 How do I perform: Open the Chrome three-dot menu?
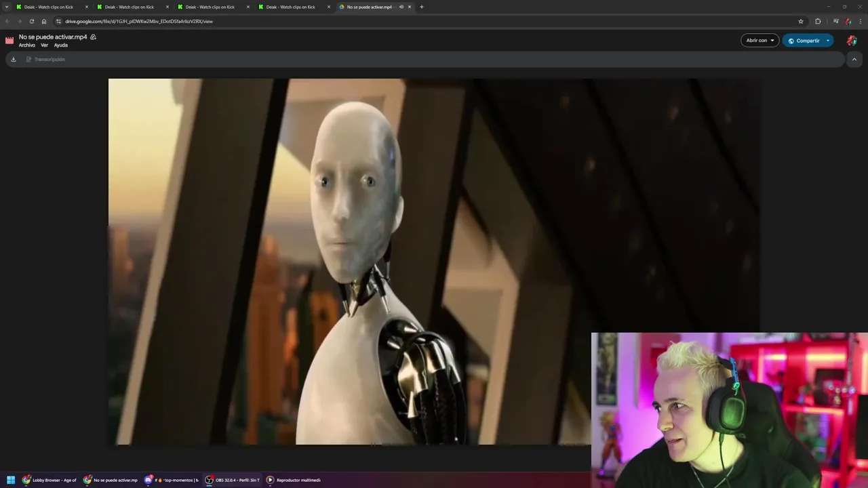click(x=860, y=21)
